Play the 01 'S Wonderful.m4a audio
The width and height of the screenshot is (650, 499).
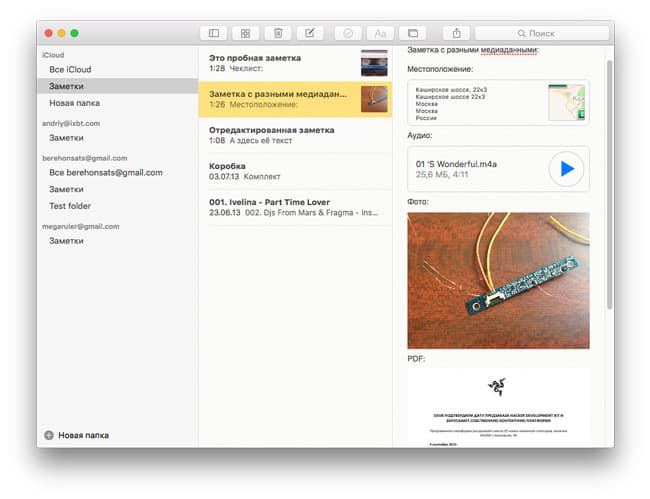tap(566, 169)
